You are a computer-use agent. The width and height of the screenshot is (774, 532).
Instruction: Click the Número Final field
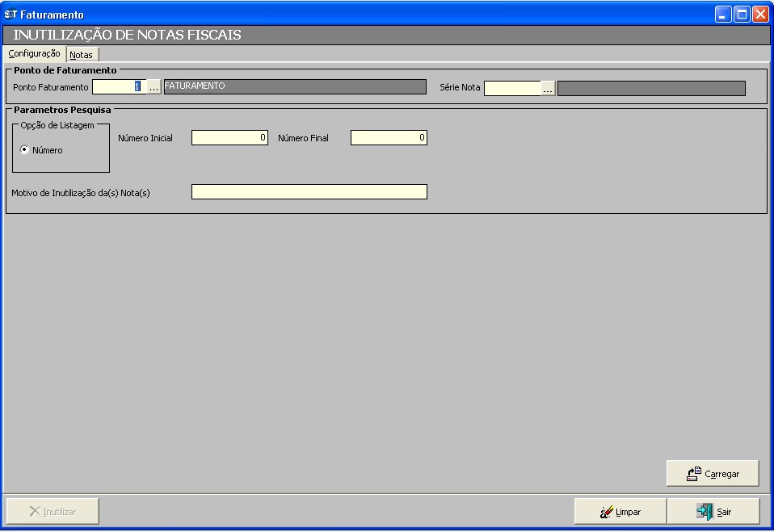tap(389, 138)
